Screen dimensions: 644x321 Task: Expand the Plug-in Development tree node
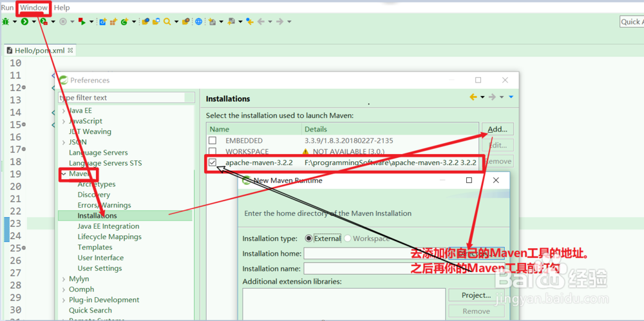click(x=64, y=300)
